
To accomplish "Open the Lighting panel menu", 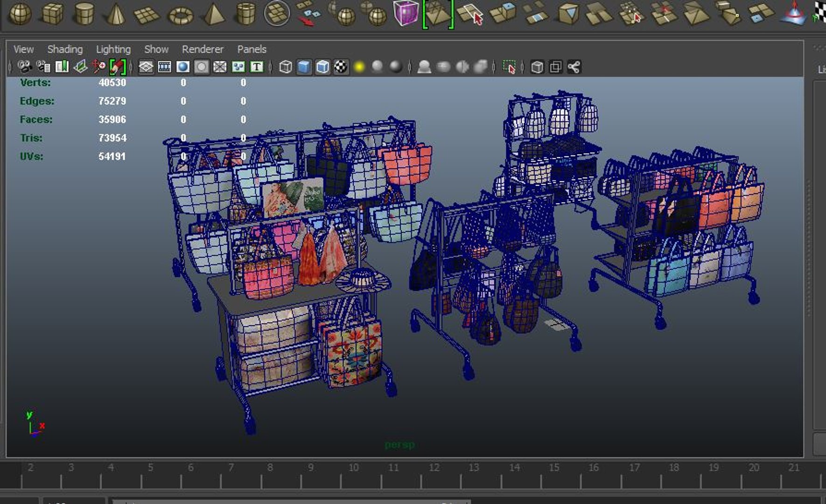I will [x=113, y=49].
